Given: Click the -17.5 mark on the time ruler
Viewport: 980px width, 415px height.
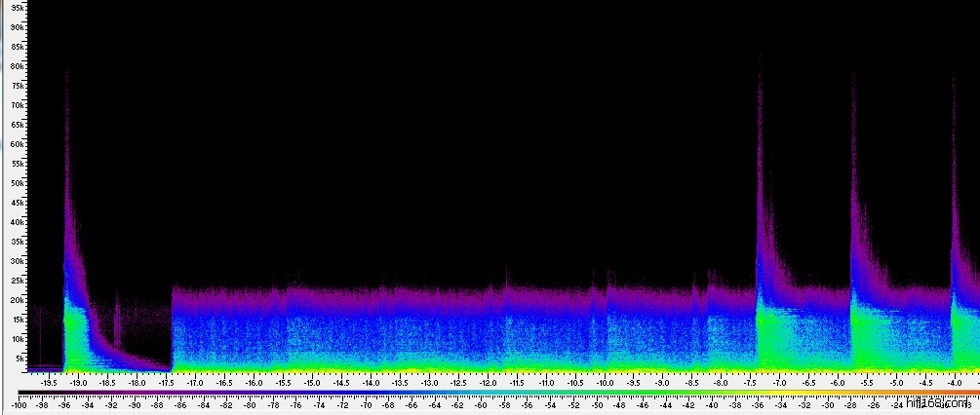Looking at the screenshot, I should (167, 384).
